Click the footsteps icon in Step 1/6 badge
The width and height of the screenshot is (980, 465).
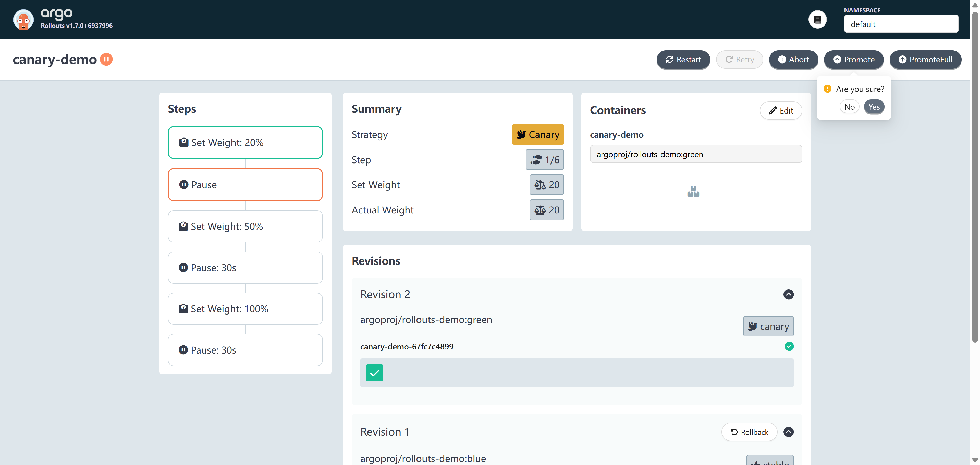coord(536,160)
